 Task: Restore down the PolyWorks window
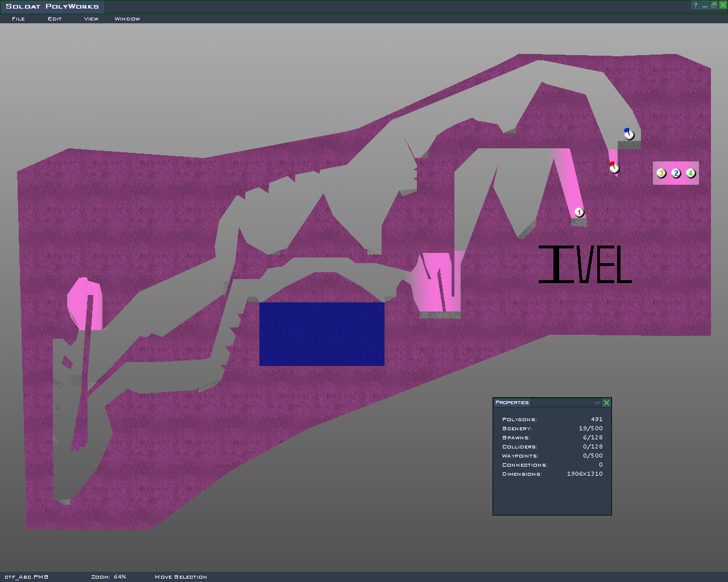pos(713,5)
